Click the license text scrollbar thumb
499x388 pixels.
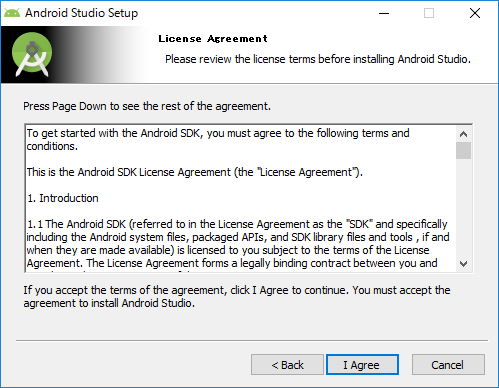[463, 151]
